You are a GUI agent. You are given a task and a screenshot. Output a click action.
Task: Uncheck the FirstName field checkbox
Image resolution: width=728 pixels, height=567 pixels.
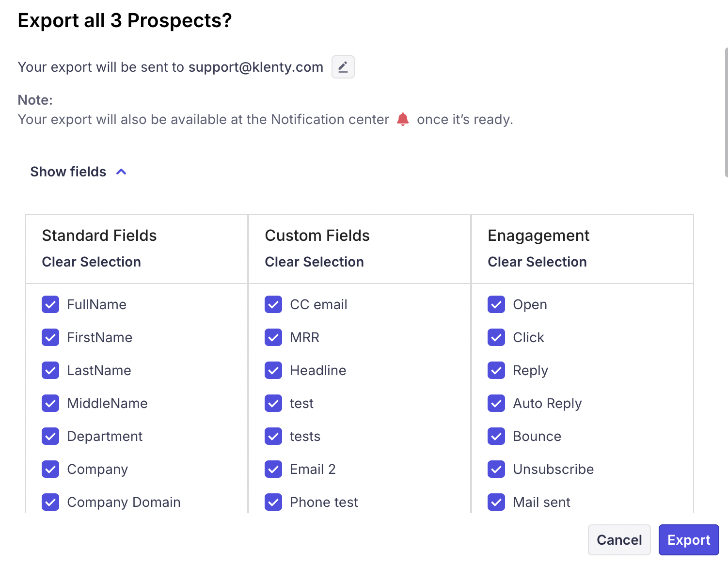50,337
